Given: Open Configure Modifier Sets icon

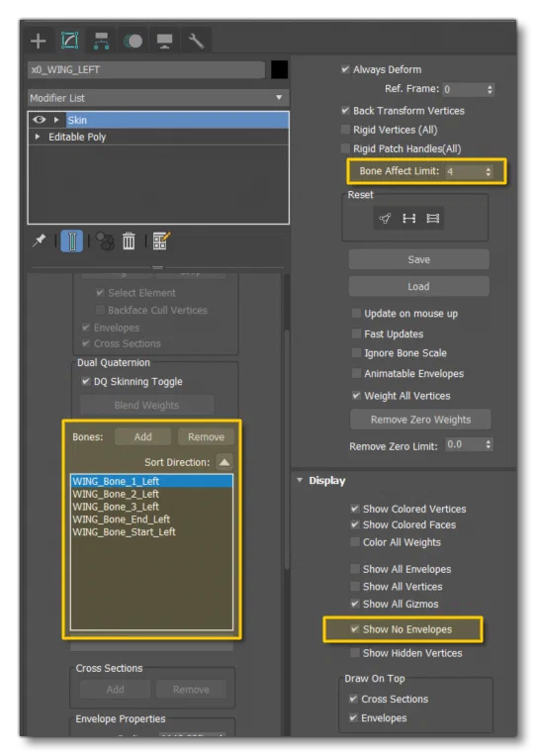Looking at the screenshot, I should click(x=161, y=241).
